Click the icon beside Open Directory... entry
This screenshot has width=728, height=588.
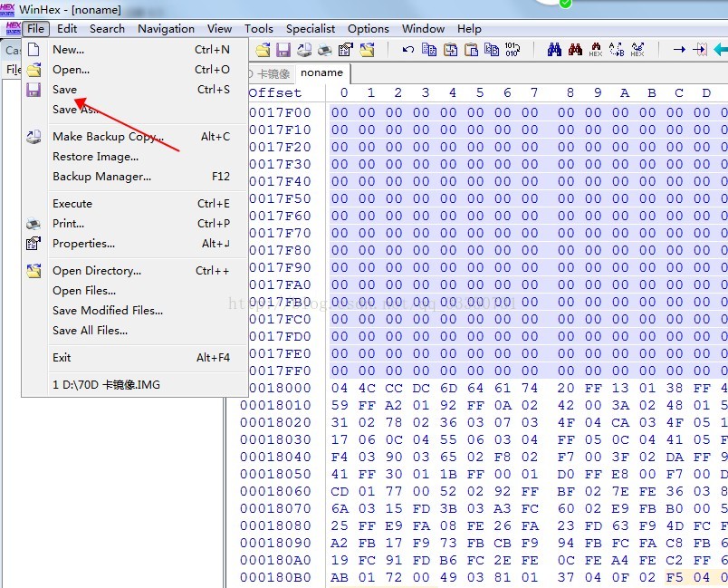pyautogui.click(x=34, y=271)
